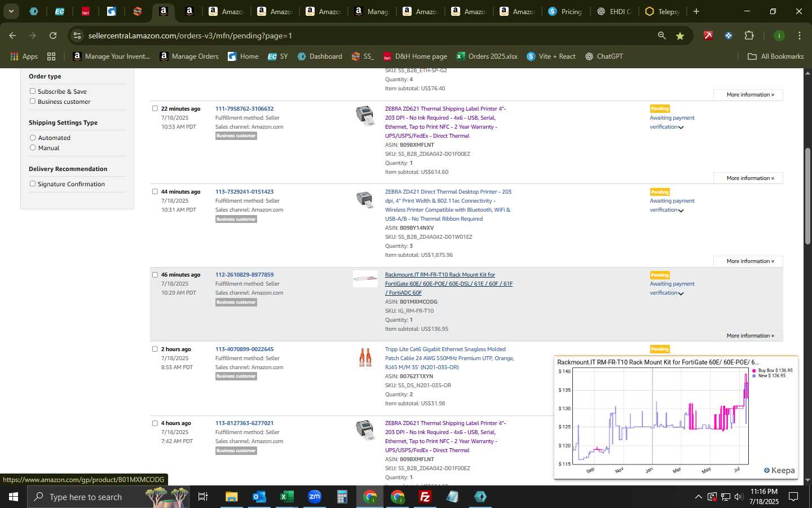Select order 112-2610829-8977859 checkbox
Screen dimensions: 812x508
(155, 275)
